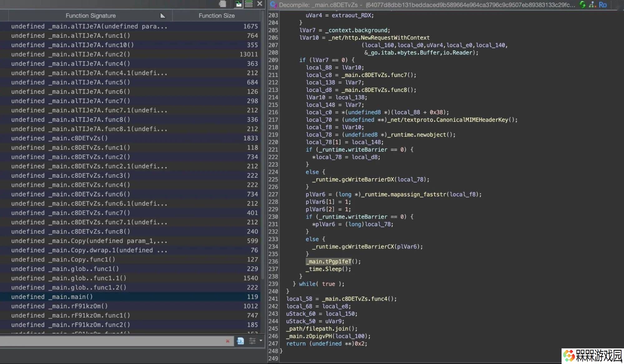624x364 pixels.
Task: Select the _main.alTIJe7A.func5() row
Action: click(x=130, y=82)
